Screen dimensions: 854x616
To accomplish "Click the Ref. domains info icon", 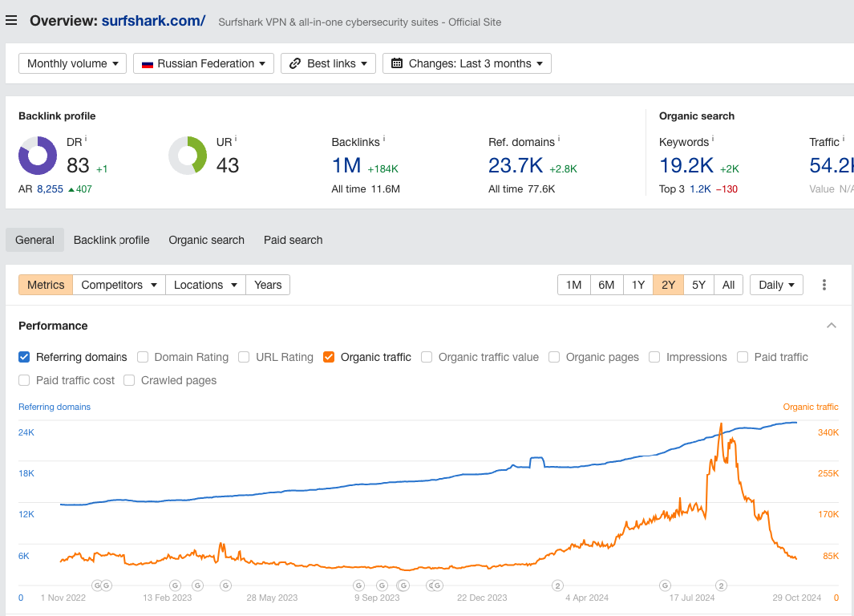I will pyautogui.click(x=559, y=140).
